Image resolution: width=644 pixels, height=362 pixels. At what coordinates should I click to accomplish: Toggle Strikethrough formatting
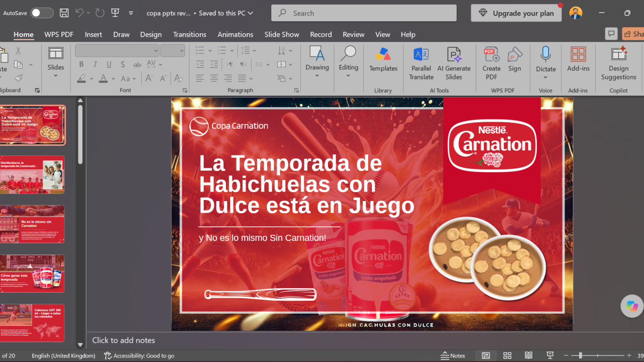[137, 64]
